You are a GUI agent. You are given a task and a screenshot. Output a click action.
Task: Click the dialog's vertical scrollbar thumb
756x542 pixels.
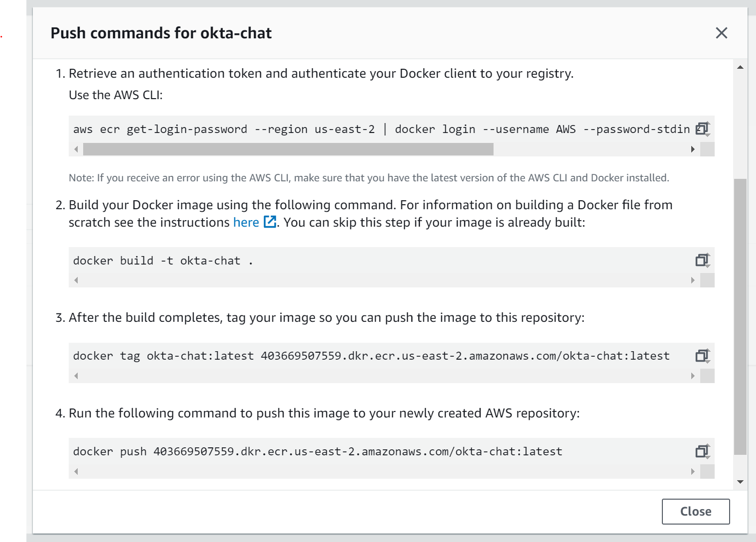[741, 316]
